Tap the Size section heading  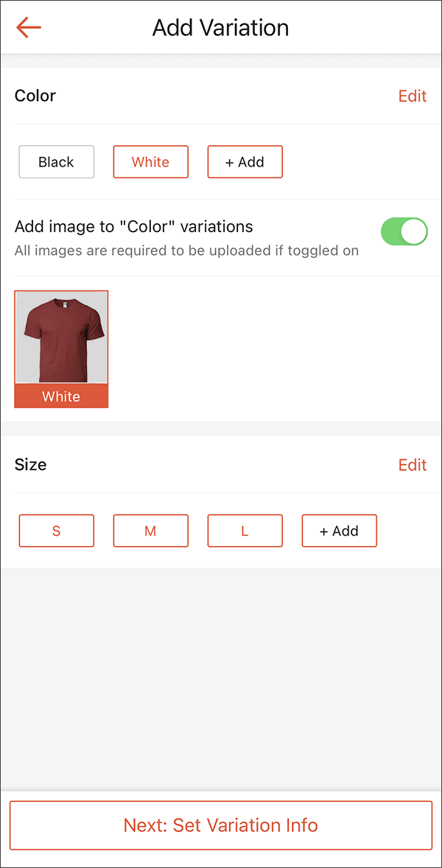pos(31,465)
